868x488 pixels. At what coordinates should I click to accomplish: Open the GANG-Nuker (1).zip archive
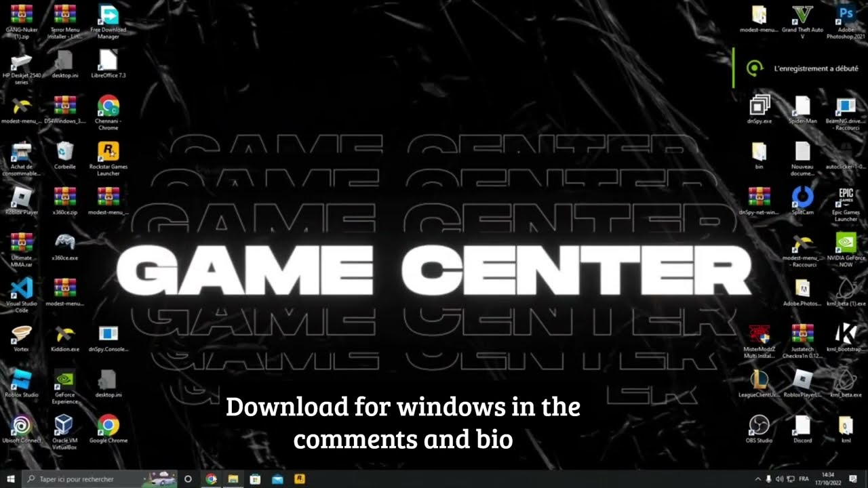click(21, 22)
